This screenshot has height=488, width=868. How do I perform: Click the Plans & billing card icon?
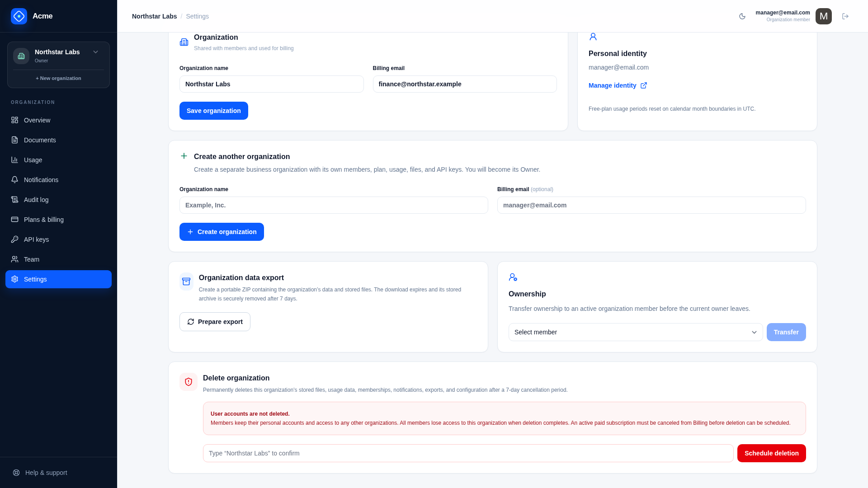[14, 220]
